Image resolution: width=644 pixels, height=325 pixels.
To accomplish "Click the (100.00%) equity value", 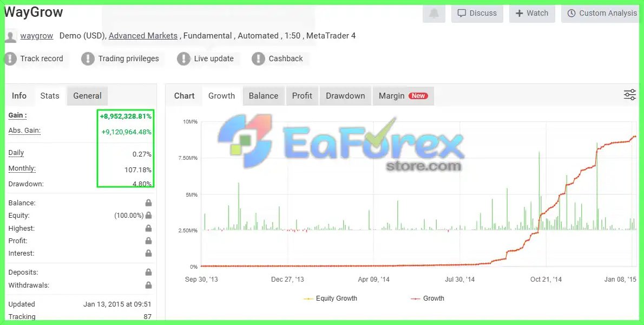I will coord(129,215).
